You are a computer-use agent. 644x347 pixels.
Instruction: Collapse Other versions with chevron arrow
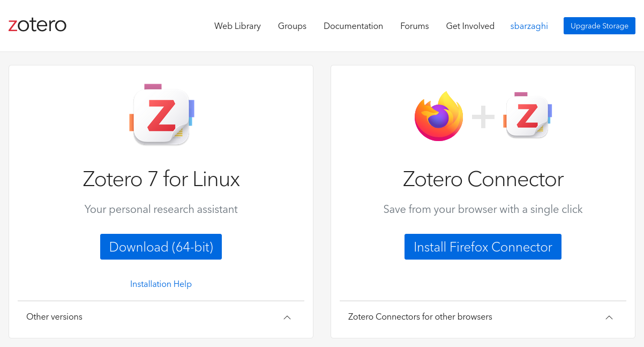(x=287, y=317)
